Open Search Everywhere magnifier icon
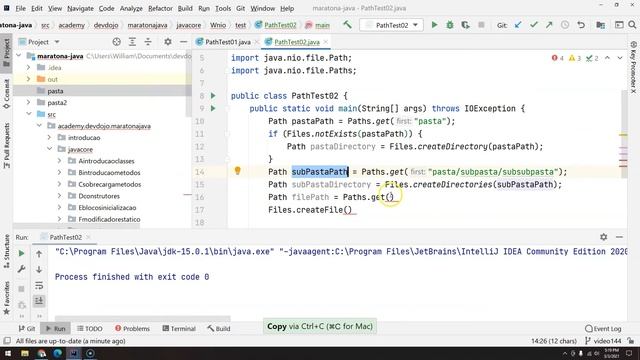Screen dimensions: 640x360 coord(632,25)
